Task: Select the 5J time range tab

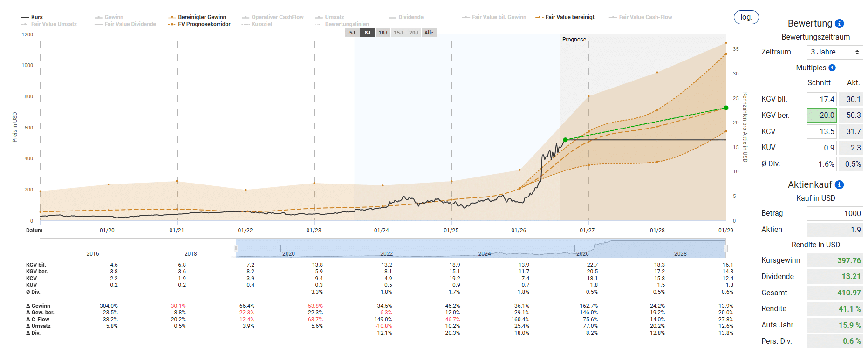Action: (352, 33)
